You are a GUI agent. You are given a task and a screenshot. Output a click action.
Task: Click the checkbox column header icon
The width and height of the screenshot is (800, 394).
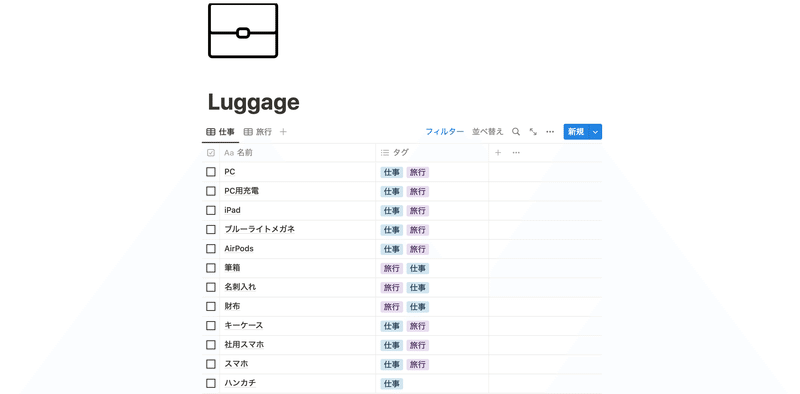click(x=211, y=153)
